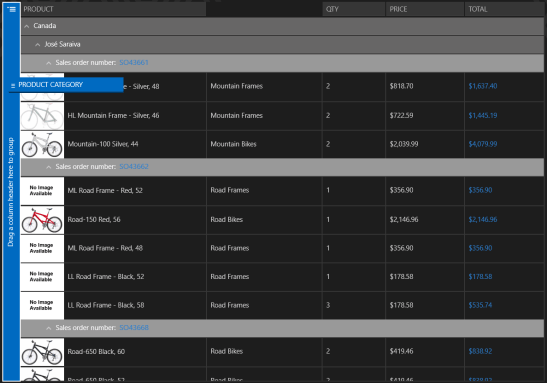Open sales order link SO43662
The height and width of the screenshot is (383, 547).
(134, 167)
